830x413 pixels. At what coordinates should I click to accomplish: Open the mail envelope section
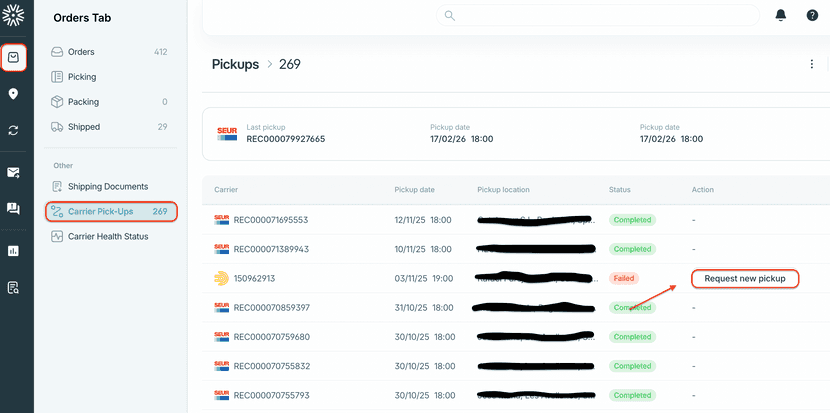13,172
